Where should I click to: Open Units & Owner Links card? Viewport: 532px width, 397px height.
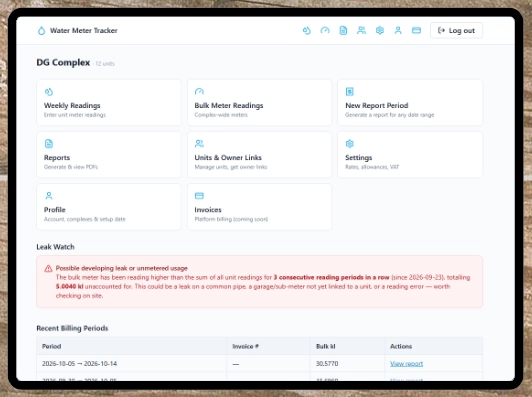[259, 155]
